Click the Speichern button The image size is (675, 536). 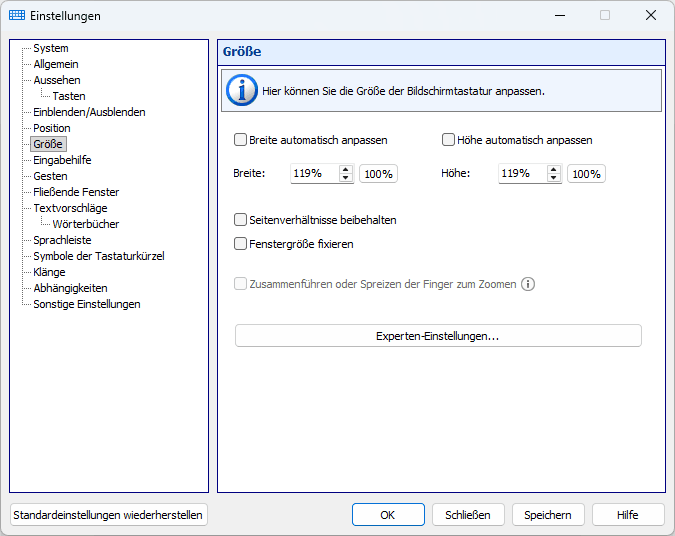point(548,515)
